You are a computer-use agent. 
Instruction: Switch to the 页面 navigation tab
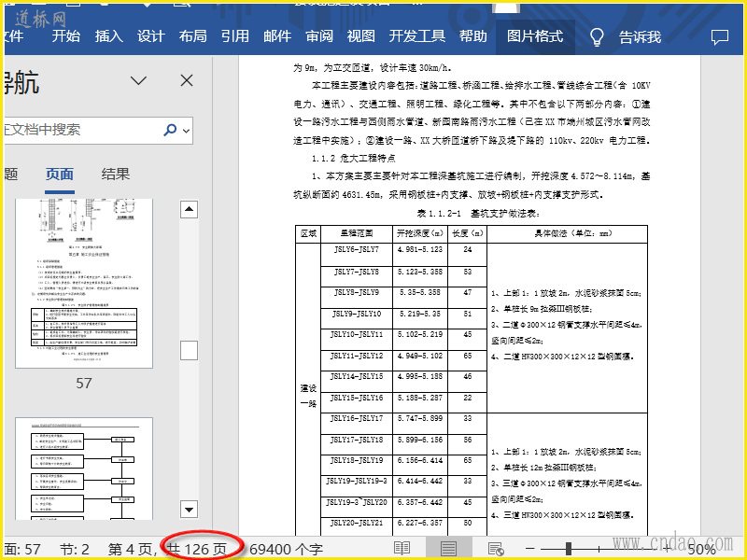pyautogui.click(x=60, y=175)
